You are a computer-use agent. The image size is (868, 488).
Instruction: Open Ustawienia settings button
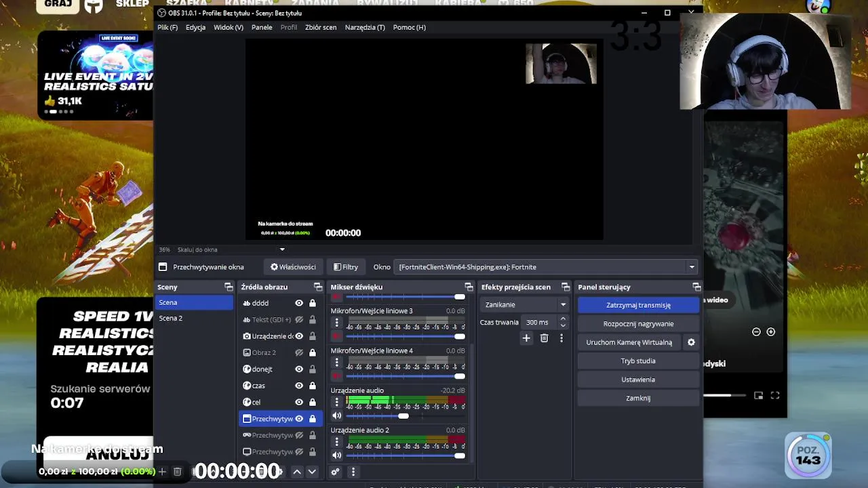point(638,380)
